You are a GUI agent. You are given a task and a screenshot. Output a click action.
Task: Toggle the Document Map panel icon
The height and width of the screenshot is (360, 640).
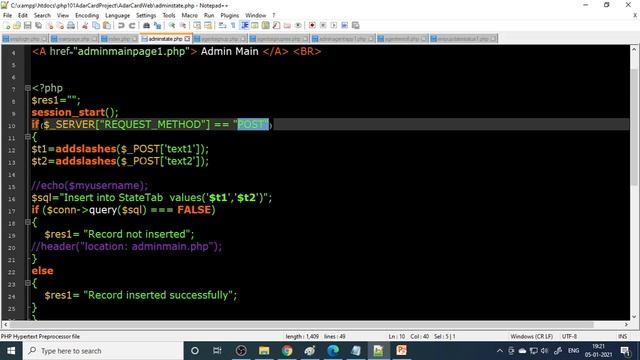coord(266,25)
